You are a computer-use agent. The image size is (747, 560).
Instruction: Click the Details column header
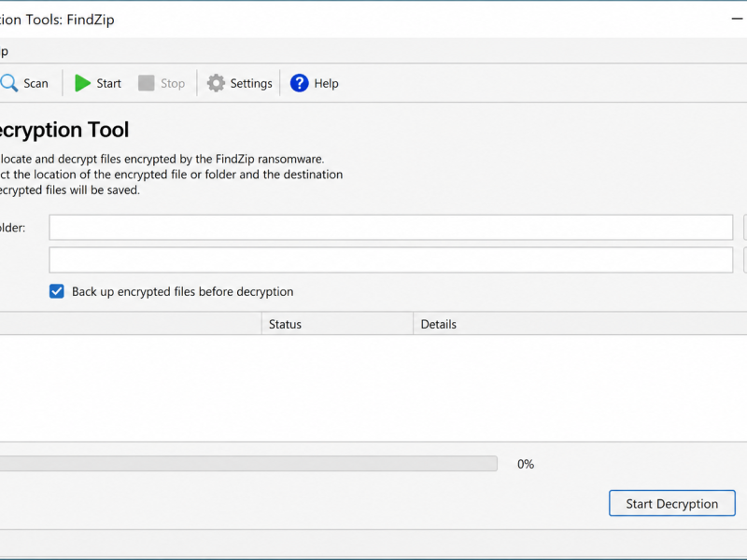point(580,324)
